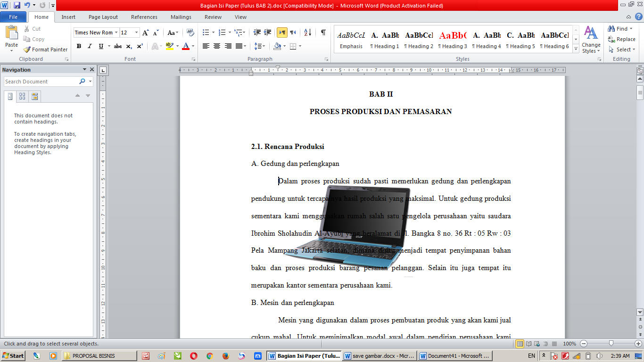644x362 pixels.
Task: Apply strikethrough formatting
Action: (118, 46)
